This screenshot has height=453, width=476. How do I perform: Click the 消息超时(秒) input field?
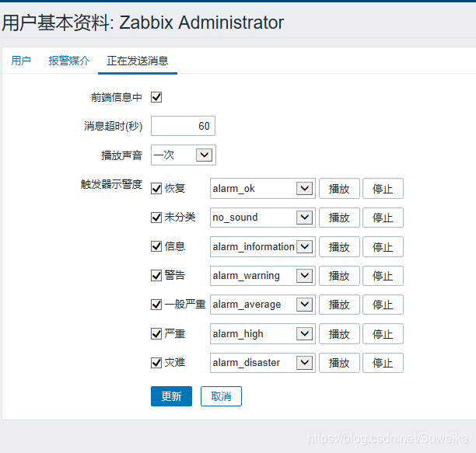(183, 126)
